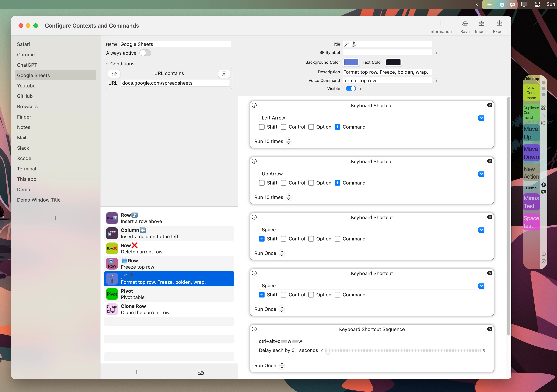The width and height of the screenshot is (557, 392).
Task: Click the Voice Command text field
Action: pos(387,80)
